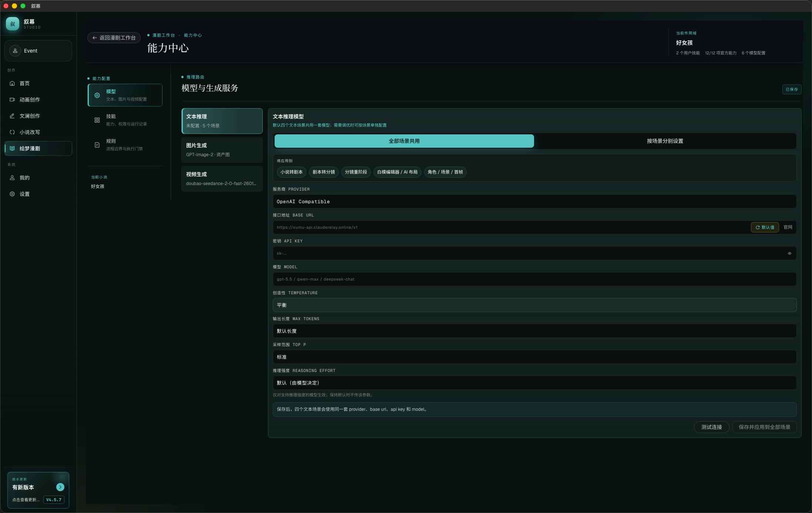Open the 创造性 Temperature dropdown
The image size is (812, 513).
(534, 305)
